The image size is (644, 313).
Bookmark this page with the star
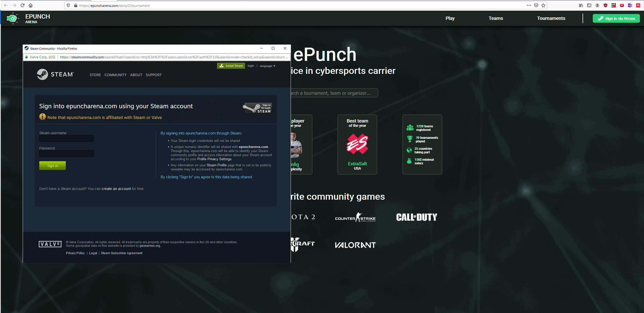click(x=543, y=5)
